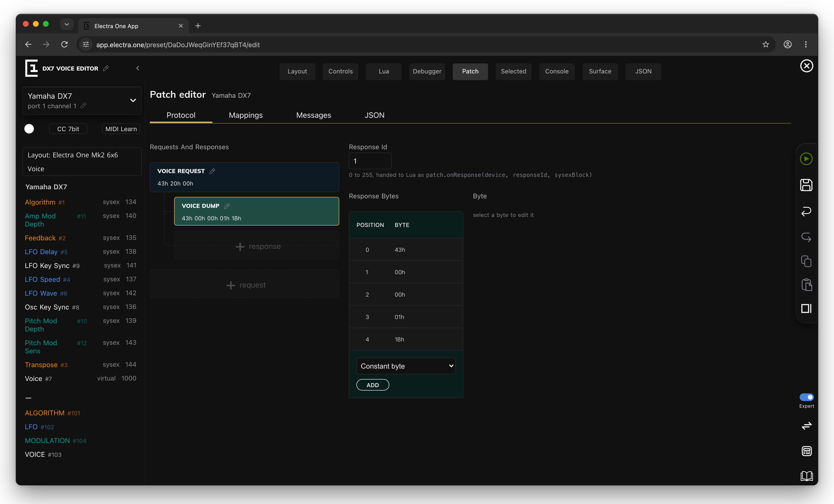Open the Surface tab

[600, 71]
